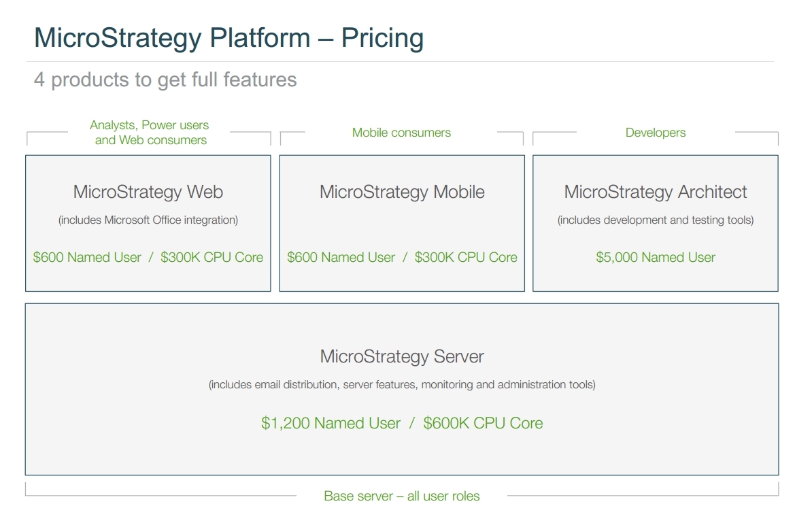Select the MicroStrategy Server heading
The image size is (812, 525).
pyautogui.click(x=402, y=356)
